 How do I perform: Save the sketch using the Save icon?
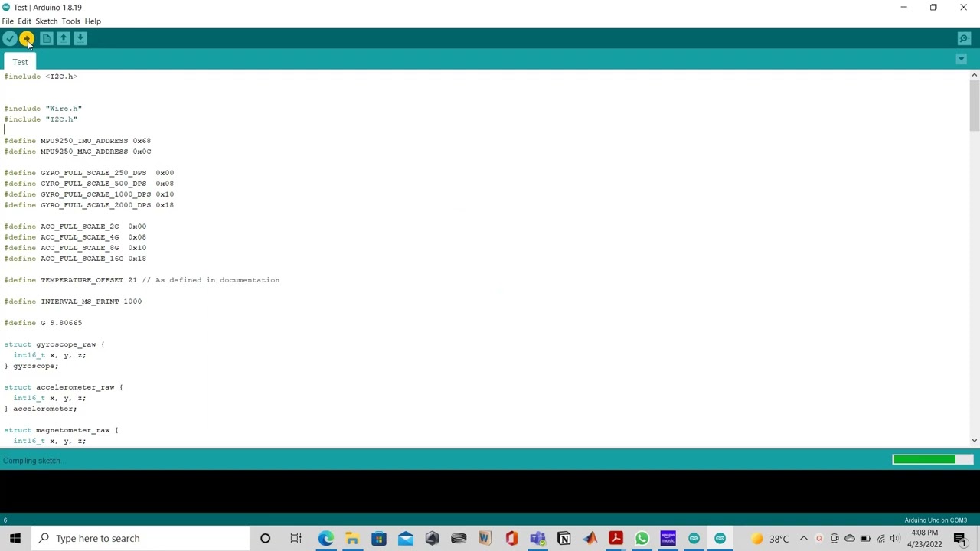(x=80, y=38)
